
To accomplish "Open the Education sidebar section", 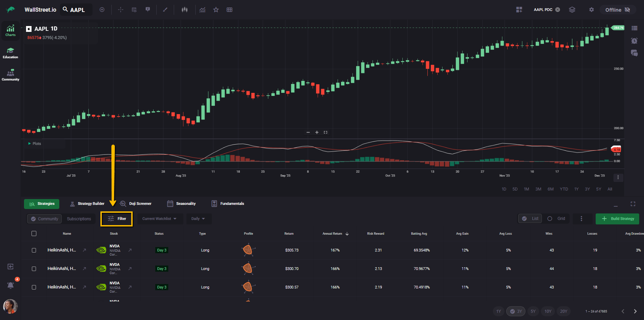I will pos(10,53).
